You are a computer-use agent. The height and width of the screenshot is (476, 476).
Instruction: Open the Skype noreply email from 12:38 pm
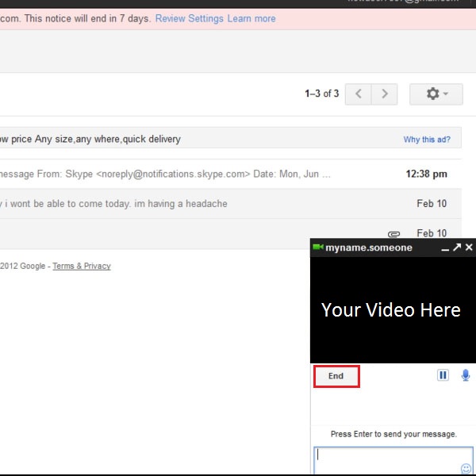coord(231,174)
